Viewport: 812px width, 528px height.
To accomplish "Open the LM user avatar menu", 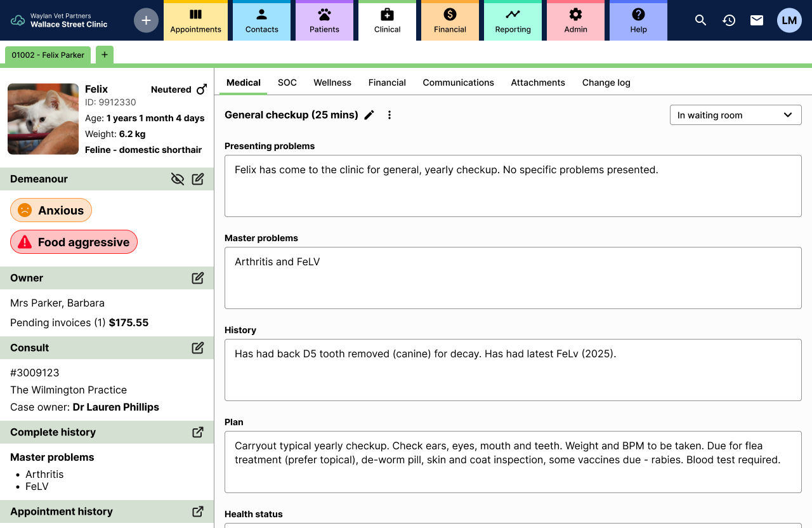I will pos(789,20).
